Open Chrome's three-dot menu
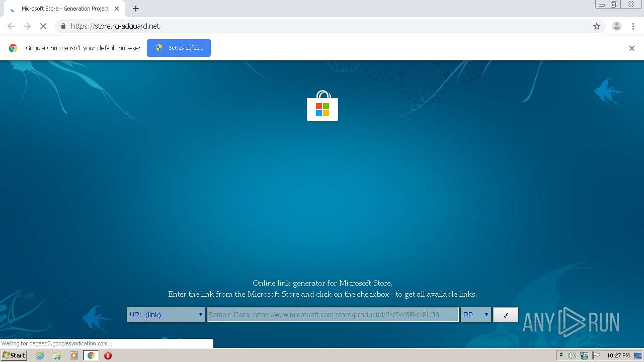 pyautogui.click(x=633, y=26)
